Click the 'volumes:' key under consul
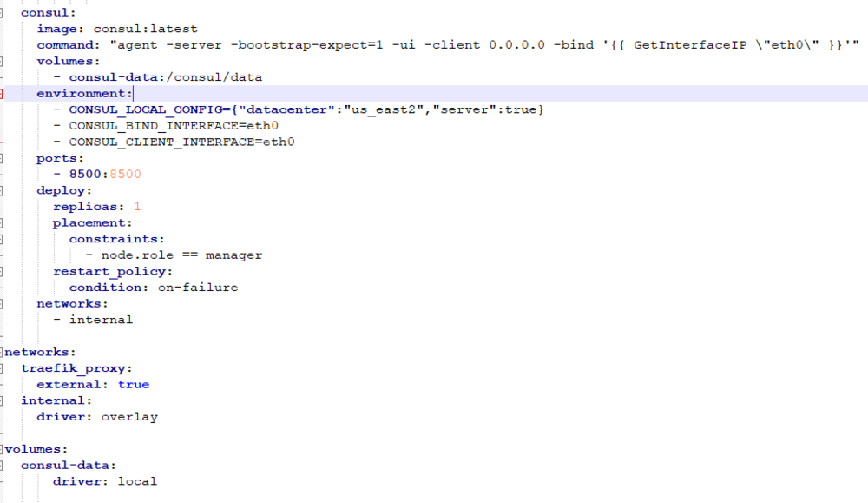868x503 pixels. coord(69,61)
